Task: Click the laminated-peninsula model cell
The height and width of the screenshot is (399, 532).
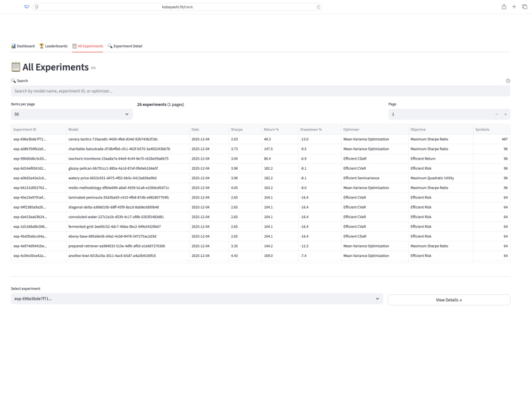Action: pyautogui.click(x=128, y=197)
